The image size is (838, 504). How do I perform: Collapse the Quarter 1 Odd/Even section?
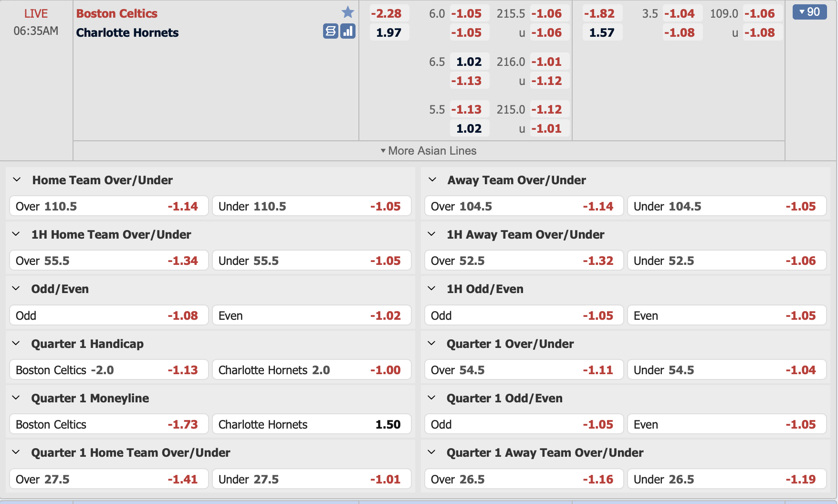[431, 398]
